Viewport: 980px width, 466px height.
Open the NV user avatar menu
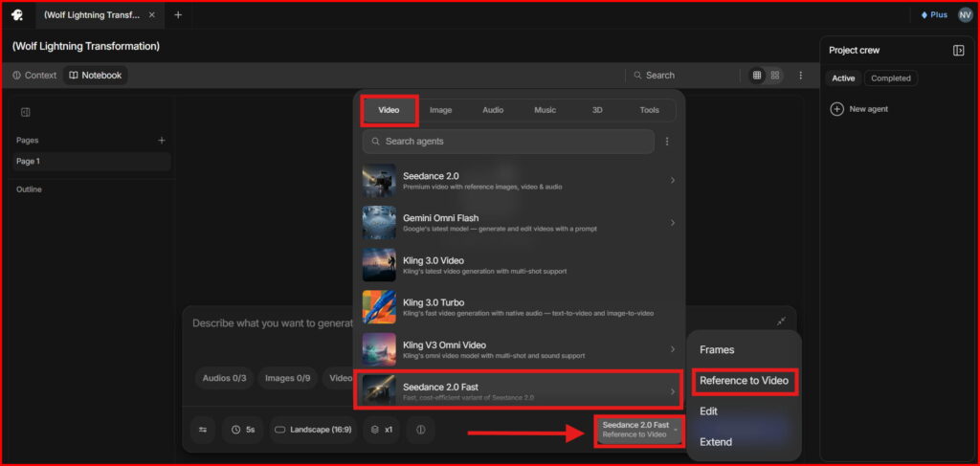pos(965,15)
